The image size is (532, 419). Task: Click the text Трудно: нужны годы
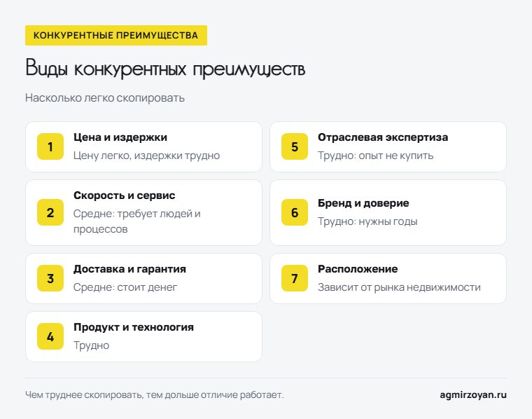[367, 221]
